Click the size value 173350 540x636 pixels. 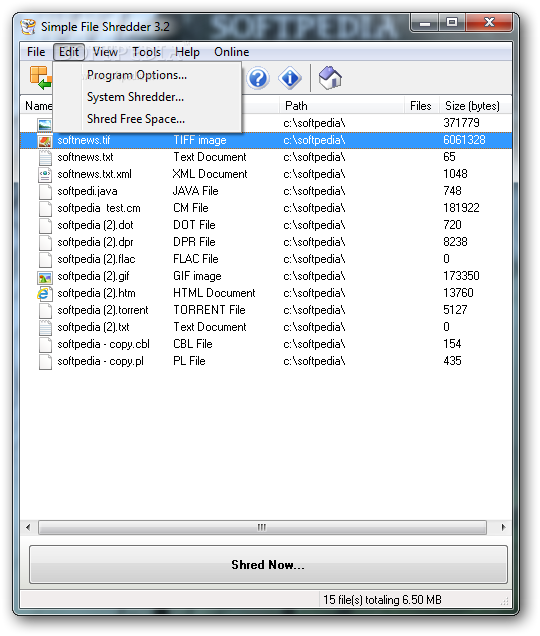coord(461,277)
